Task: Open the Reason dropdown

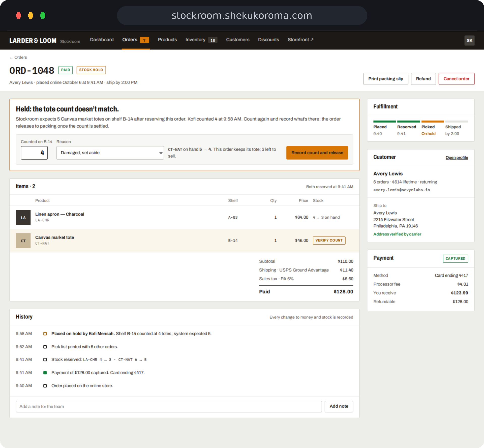Action: 110,153
